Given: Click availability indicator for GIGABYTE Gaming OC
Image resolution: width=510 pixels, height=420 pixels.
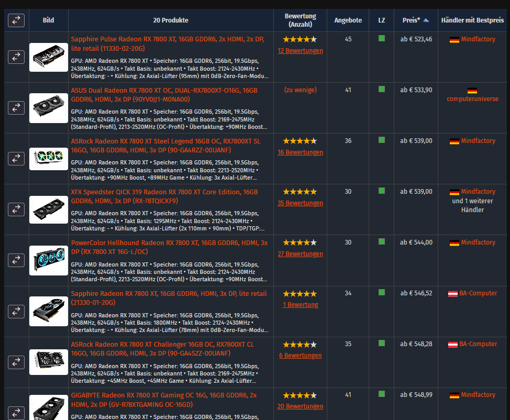Looking at the screenshot, I should pos(382,394).
